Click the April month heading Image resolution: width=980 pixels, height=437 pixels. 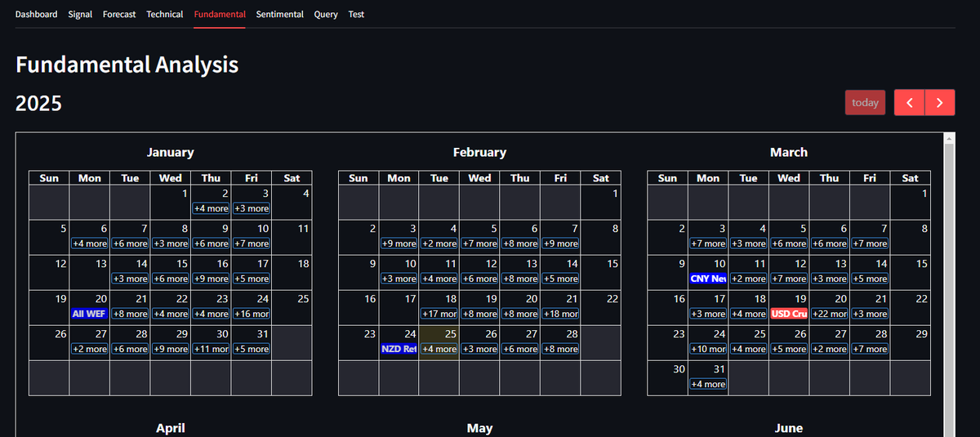[x=170, y=428]
